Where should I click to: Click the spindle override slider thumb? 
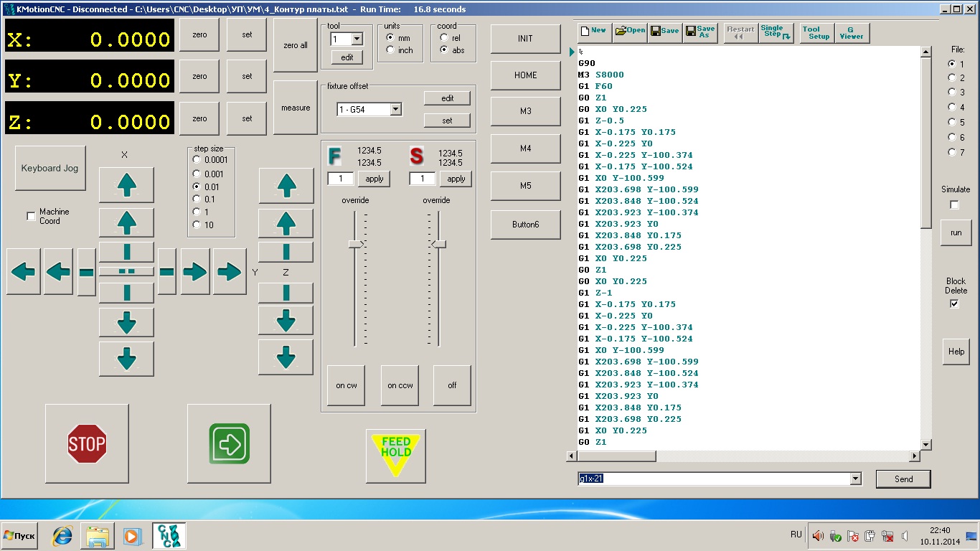pyautogui.click(x=438, y=244)
